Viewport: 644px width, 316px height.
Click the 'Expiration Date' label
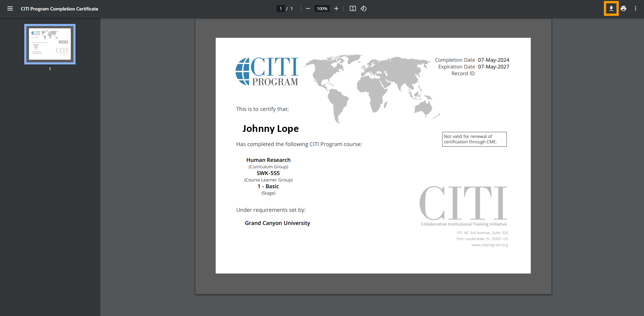(457, 67)
